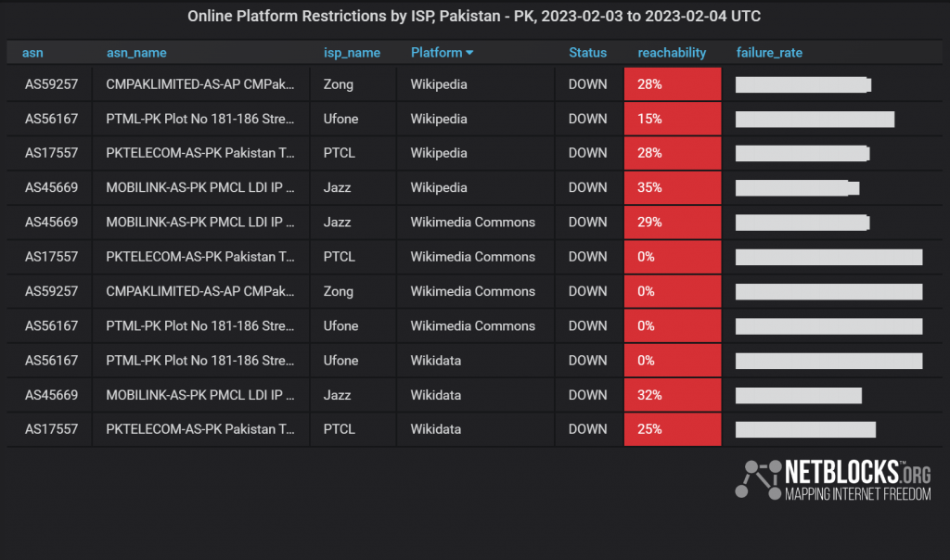
Task: Click DOWN status in PTCL Wikidata row
Action: (x=587, y=429)
